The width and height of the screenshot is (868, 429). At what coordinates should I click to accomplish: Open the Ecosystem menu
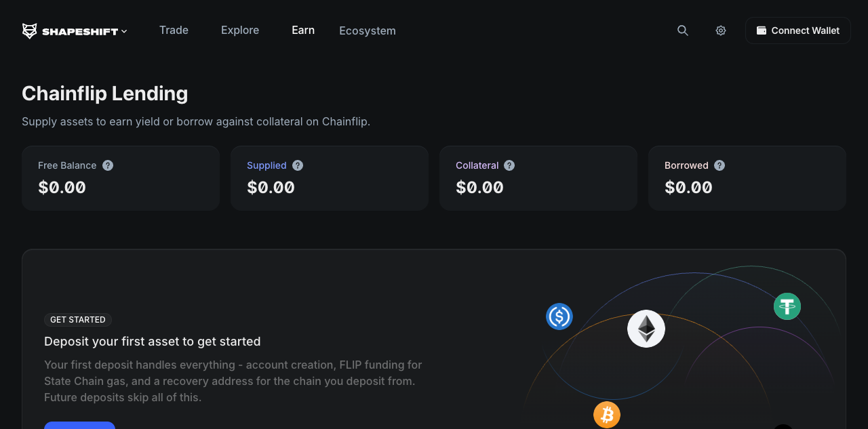368,31
